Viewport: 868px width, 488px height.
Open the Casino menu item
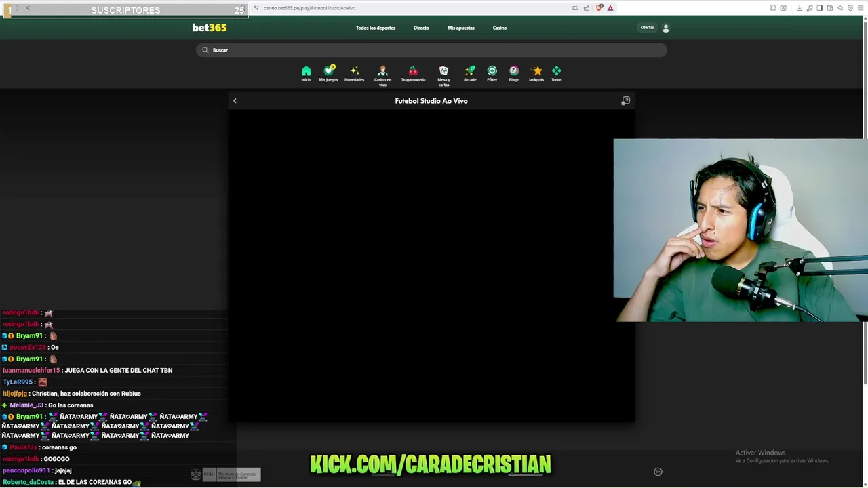tap(500, 28)
